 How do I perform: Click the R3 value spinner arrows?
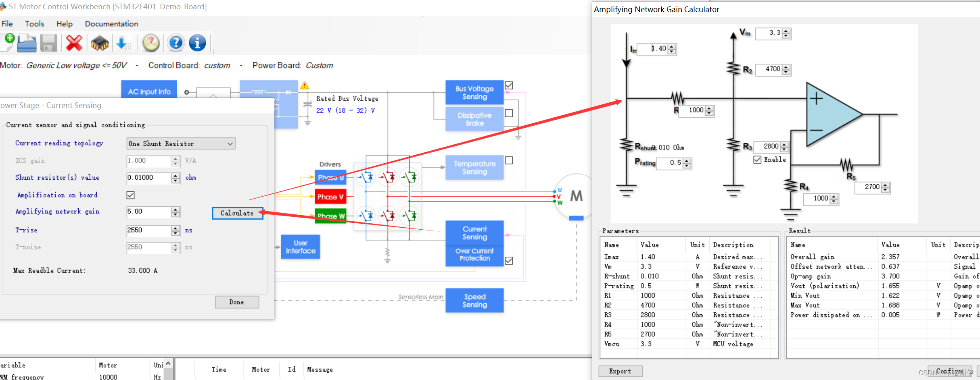(784, 147)
